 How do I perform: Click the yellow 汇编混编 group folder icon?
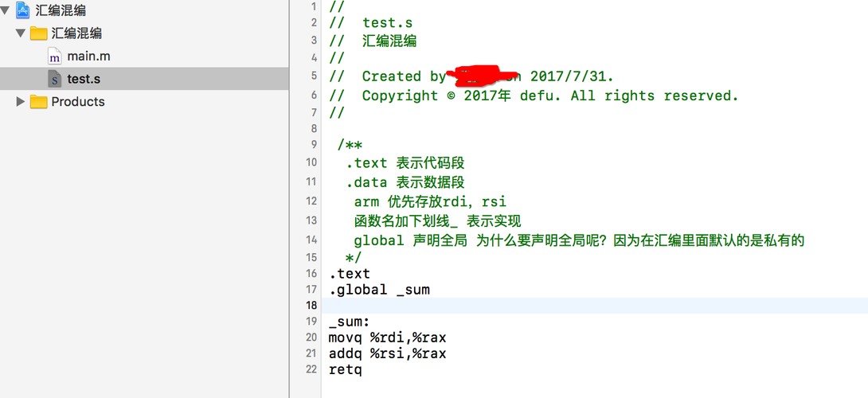pos(38,33)
